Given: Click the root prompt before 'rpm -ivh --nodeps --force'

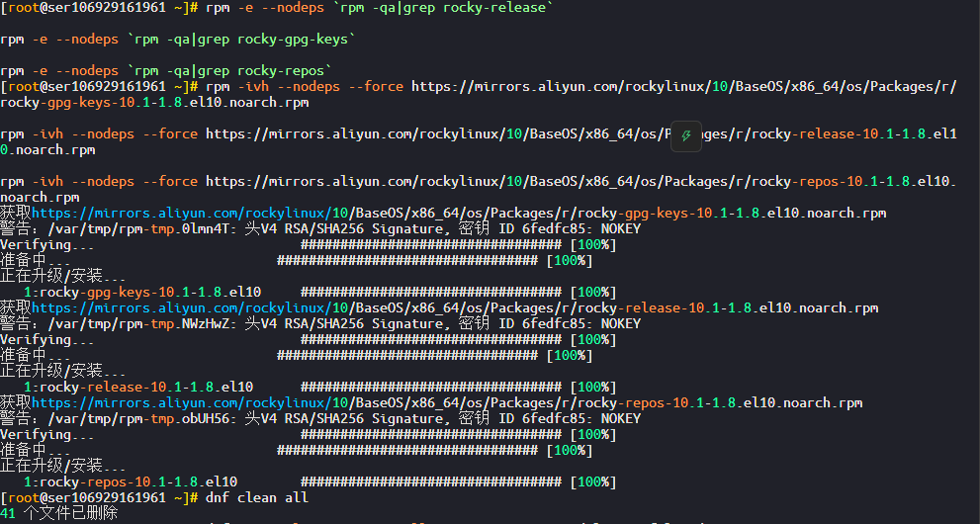Looking at the screenshot, I should pos(99,87).
